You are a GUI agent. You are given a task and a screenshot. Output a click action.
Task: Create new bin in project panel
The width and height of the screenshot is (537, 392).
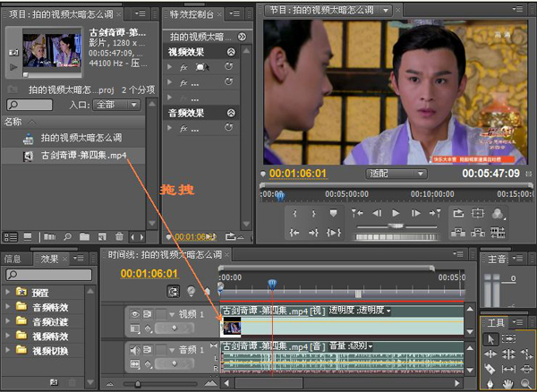pos(84,236)
